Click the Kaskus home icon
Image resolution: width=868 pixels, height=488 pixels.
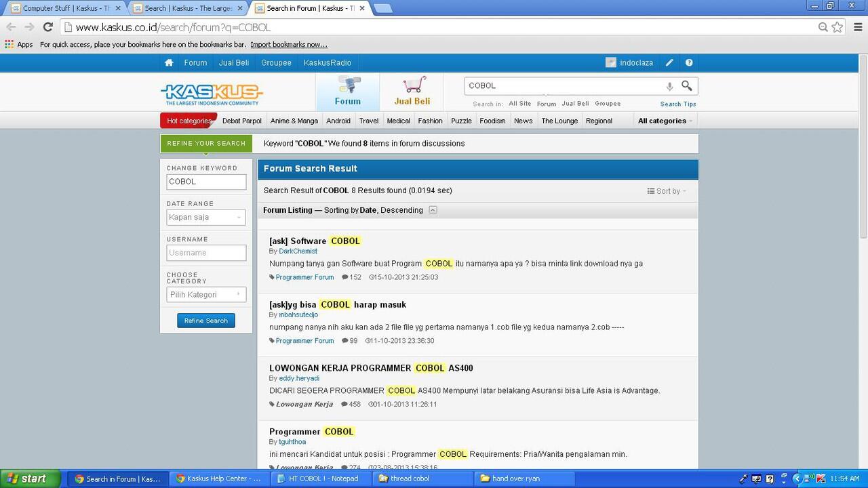click(169, 62)
